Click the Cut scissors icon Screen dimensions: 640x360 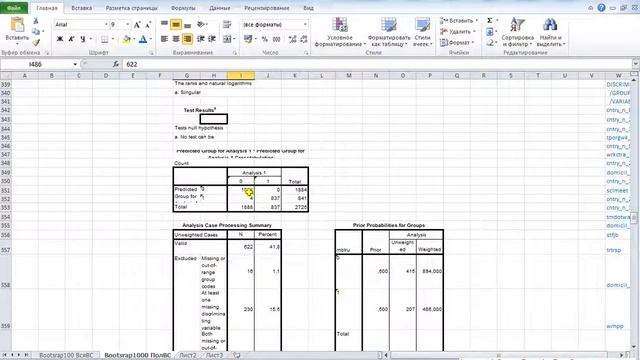coord(36,21)
